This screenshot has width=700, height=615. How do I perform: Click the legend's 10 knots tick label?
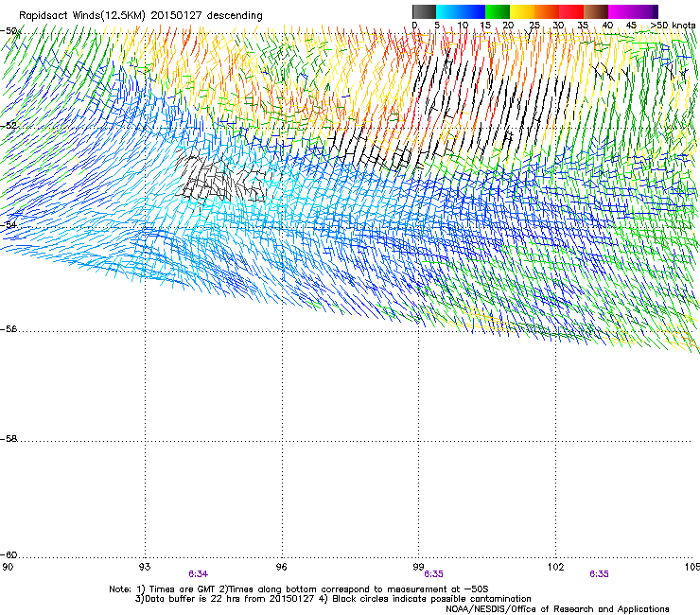point(463,25)
